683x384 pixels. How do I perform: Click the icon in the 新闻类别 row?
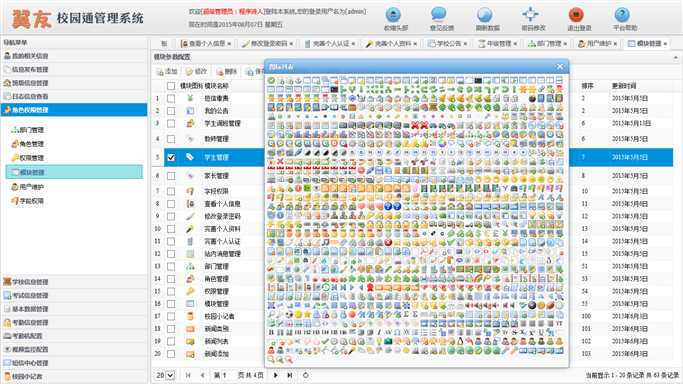click(190, 329)
